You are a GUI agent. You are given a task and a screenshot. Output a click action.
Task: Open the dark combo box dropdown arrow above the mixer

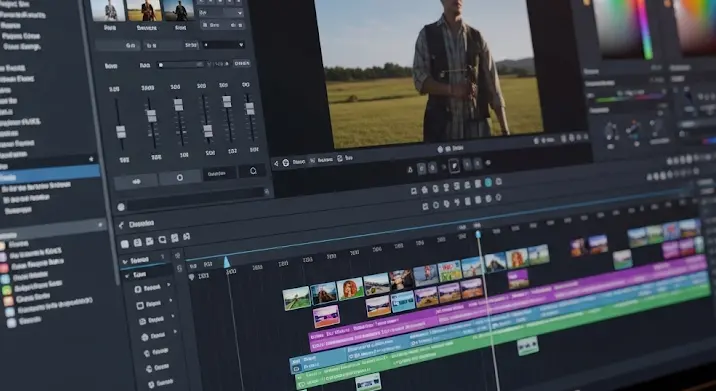(x=241, y=45)
